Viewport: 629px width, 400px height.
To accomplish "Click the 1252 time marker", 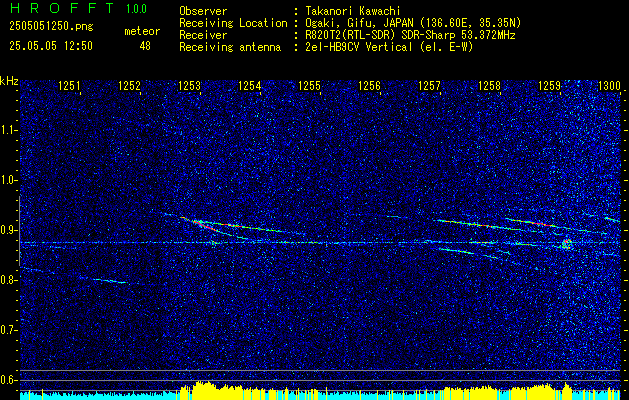I will pos(129,85).
